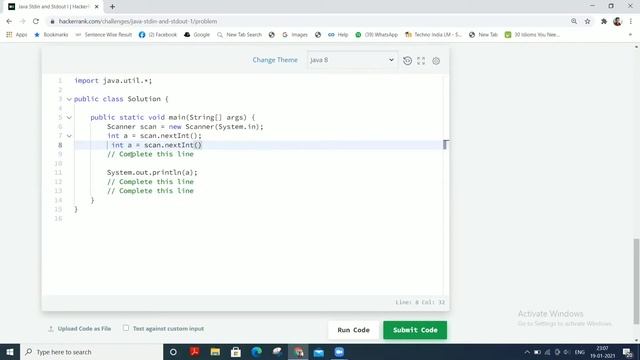
Task: Open Cortana circle on taskbar
Action: coord(173,352)
